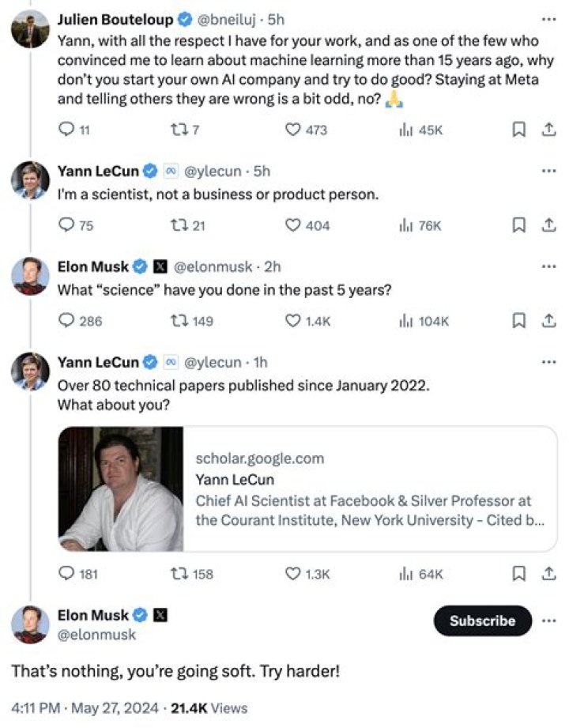This screenshot has width=569, height=728.
Task: Bookmark Elon Musk's science question tweet
Action: (519, 320)
